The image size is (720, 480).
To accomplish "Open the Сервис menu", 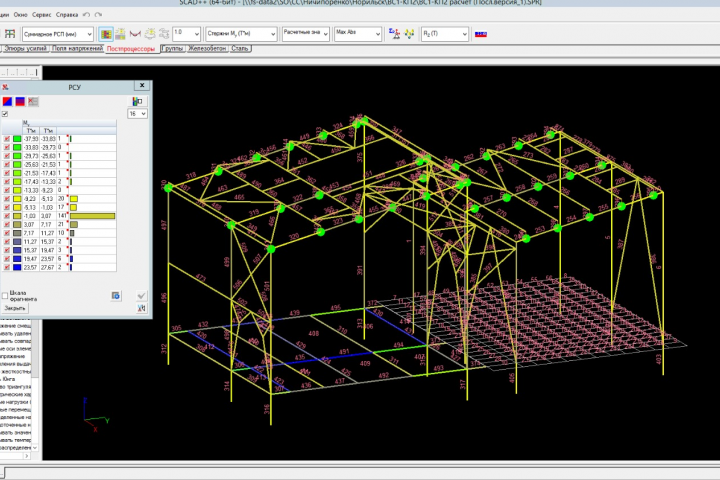I will click(39, 16).
